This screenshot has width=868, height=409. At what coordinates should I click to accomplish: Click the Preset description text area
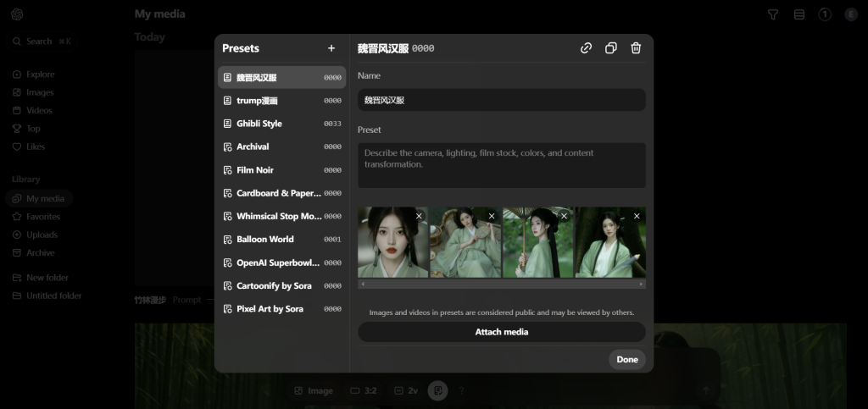click(x=501, y=165)
